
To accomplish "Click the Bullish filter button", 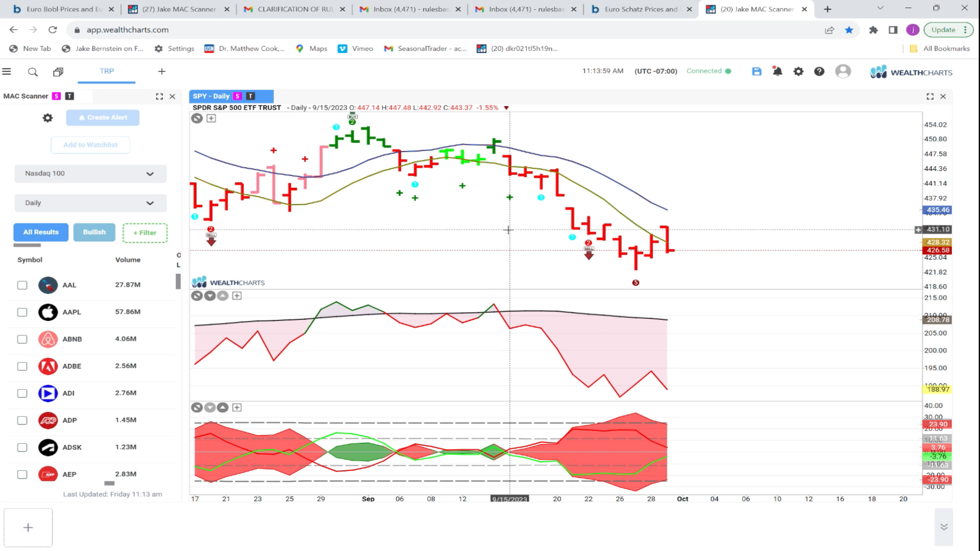I will 94,232.
